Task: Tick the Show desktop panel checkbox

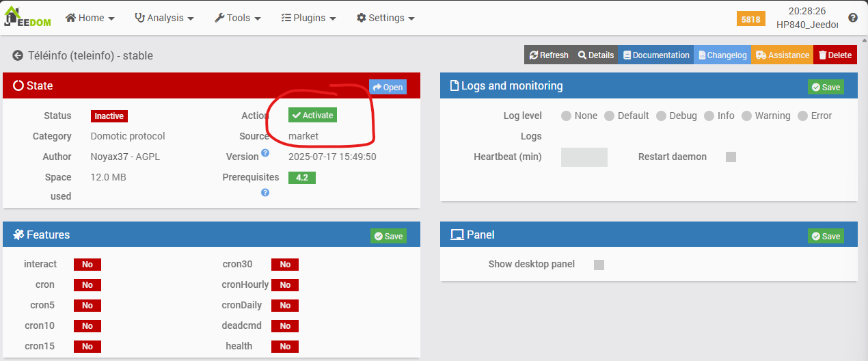Action: coord(599,265)
